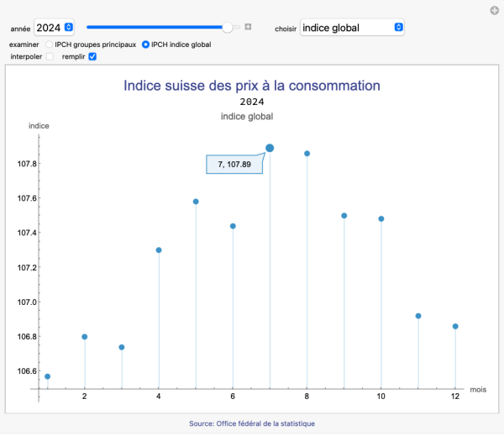Click the tooltip label 7, 107.89
This screenshot has width=504, height=436.
(x=234, y=165)
